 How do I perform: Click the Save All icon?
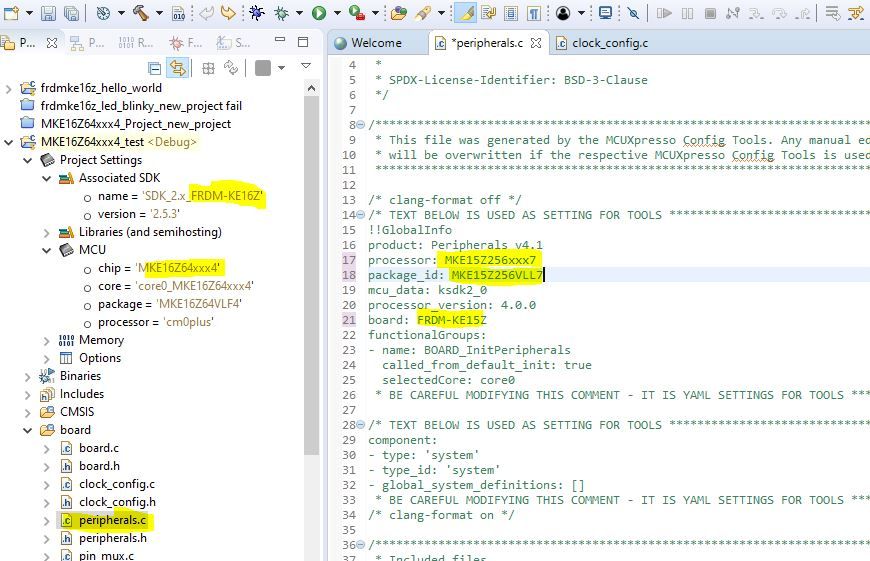point(71,13)
